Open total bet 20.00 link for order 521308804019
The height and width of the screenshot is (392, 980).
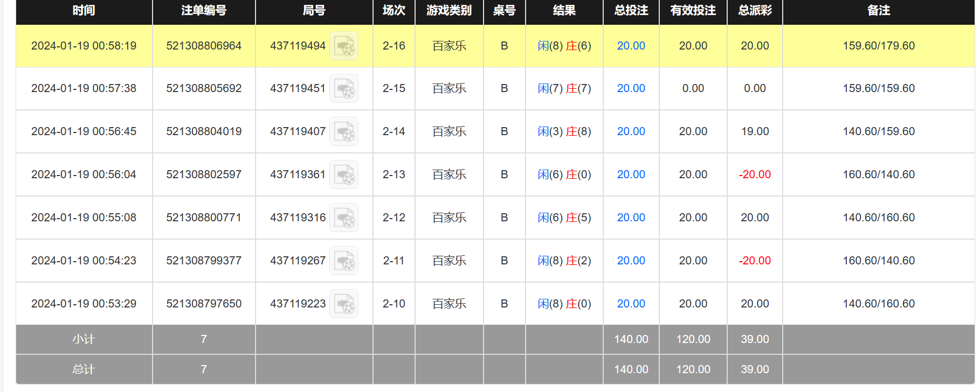[x=631, y=131]
